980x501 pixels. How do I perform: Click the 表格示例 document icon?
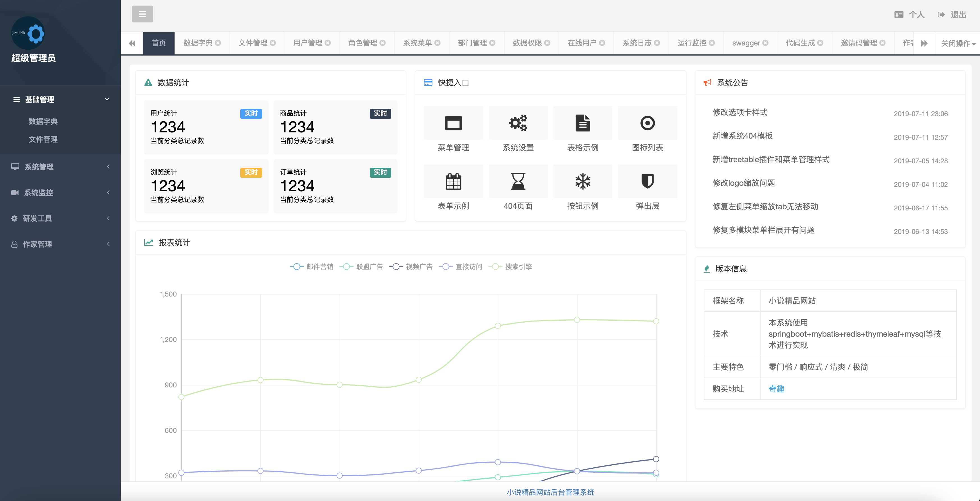point(582,123)
